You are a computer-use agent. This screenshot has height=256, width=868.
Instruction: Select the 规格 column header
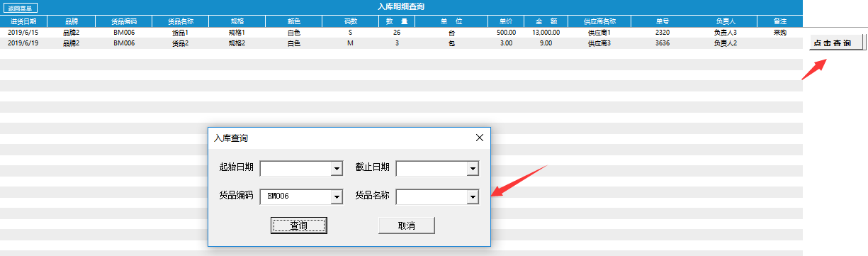236,21
